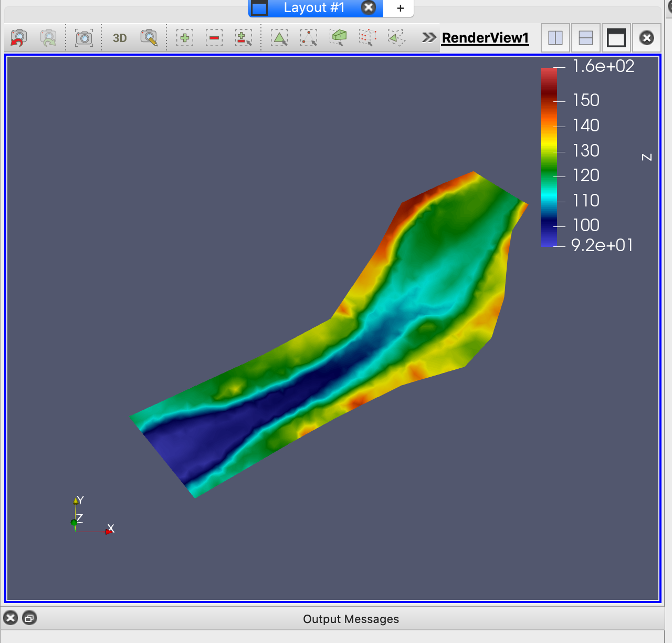This screenshot has width=672, height=643.
Task: Select cells with polygon tool
Action: point(397,38)
